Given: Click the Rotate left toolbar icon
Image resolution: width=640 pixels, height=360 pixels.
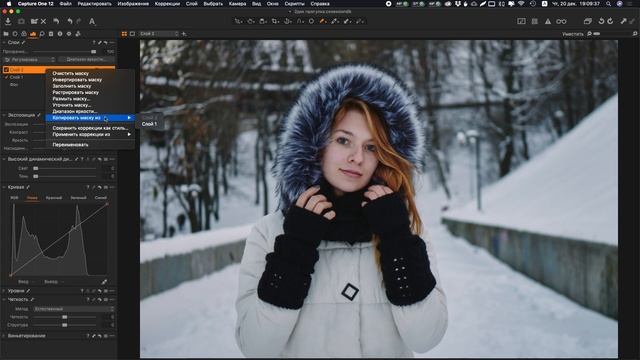Looking at the screenshot, I should pyautogui.click(x=601, y=21).
